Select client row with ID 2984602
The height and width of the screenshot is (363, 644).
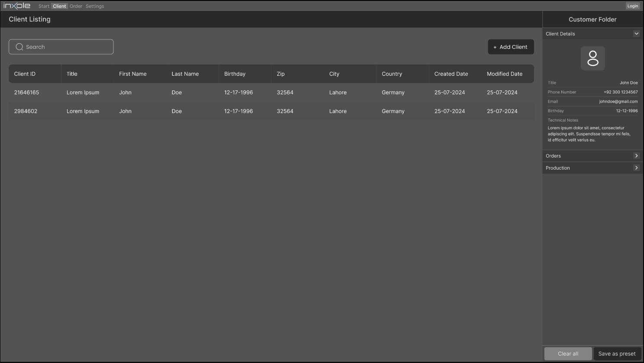click(271, 111)
